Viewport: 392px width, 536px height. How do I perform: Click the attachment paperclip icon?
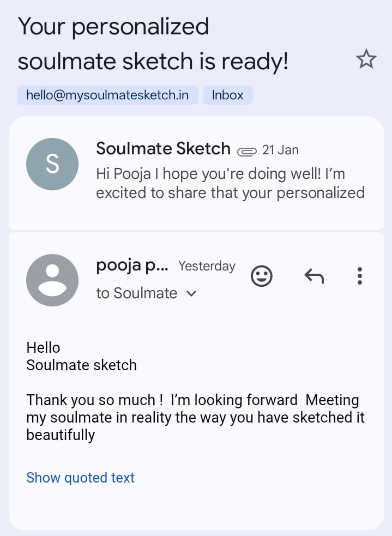246,150
